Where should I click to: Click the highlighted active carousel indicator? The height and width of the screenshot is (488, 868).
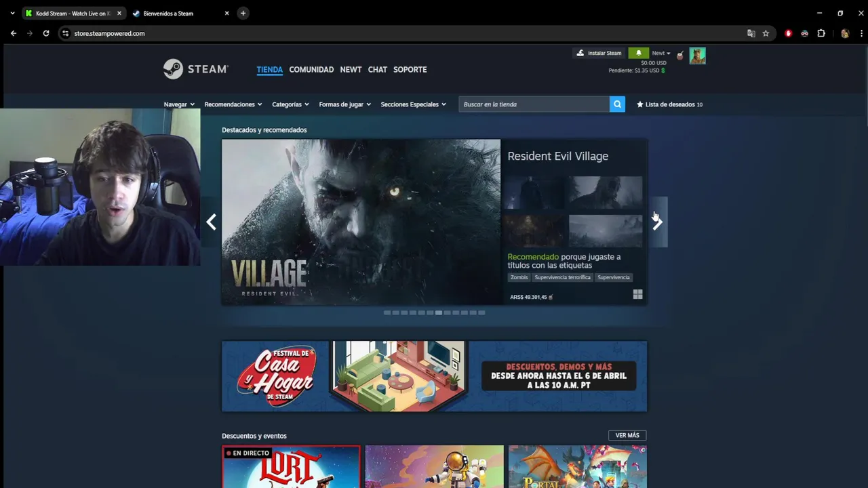click(438, 312)
